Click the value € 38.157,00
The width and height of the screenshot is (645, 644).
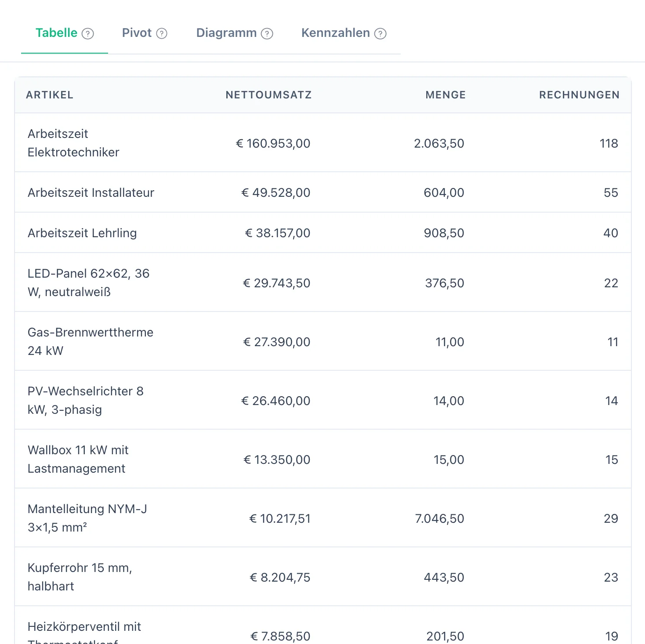[278, 233]
